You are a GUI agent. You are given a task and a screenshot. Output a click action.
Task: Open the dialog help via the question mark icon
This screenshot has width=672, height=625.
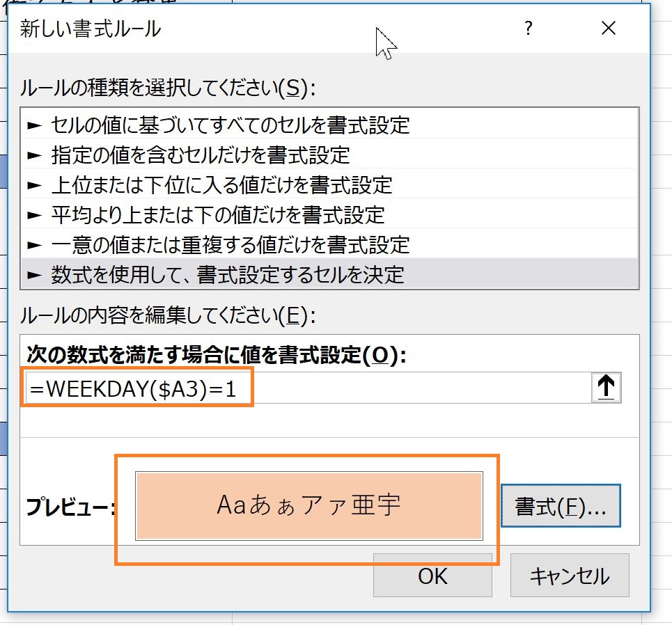tap(528, 29)
